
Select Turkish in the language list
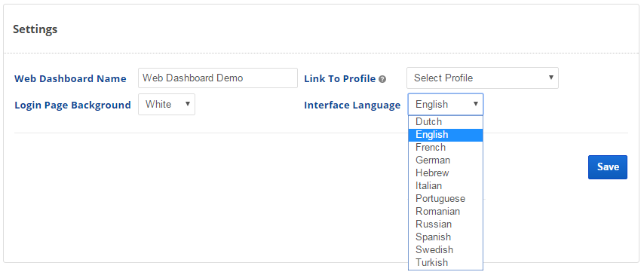(x=446, y=262)
